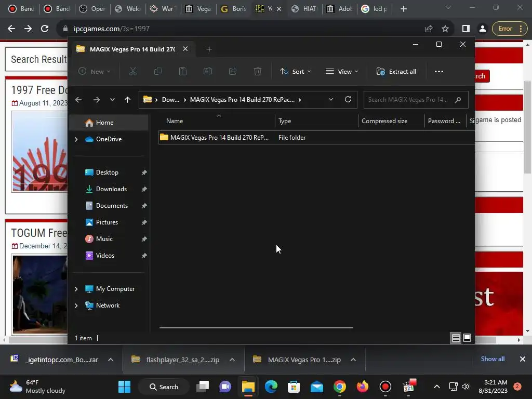Open Task View from the taskbar
This screenshot has height=399, width=532.
point(203,387)
